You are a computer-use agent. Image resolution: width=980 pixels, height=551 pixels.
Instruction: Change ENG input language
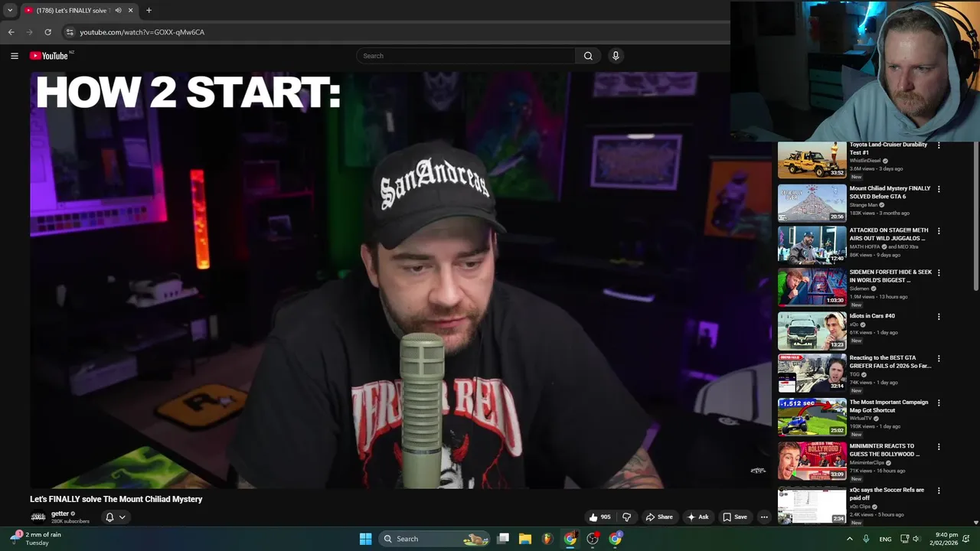[885, 539]
